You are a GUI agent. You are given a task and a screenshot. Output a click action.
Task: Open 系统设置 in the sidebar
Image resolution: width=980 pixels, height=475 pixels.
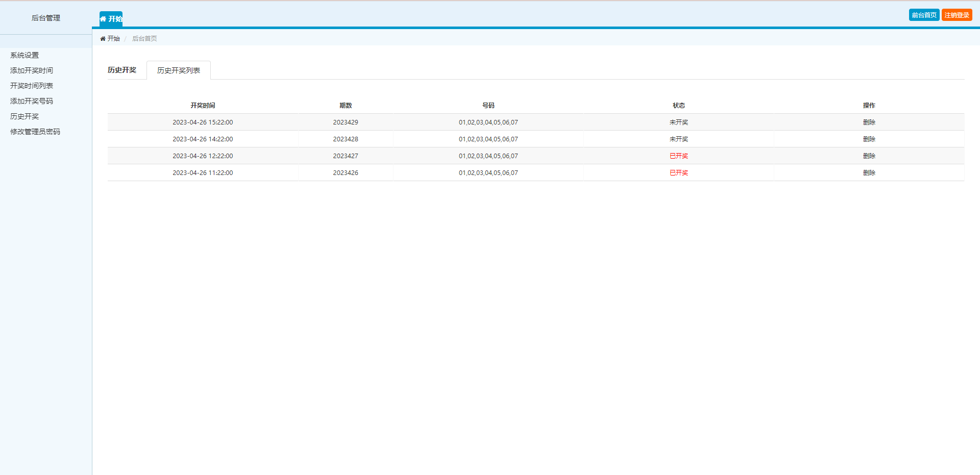[24, 55]
